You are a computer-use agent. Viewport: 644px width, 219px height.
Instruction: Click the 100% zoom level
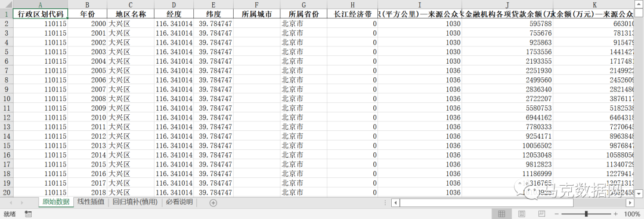[x=631, y=214]
